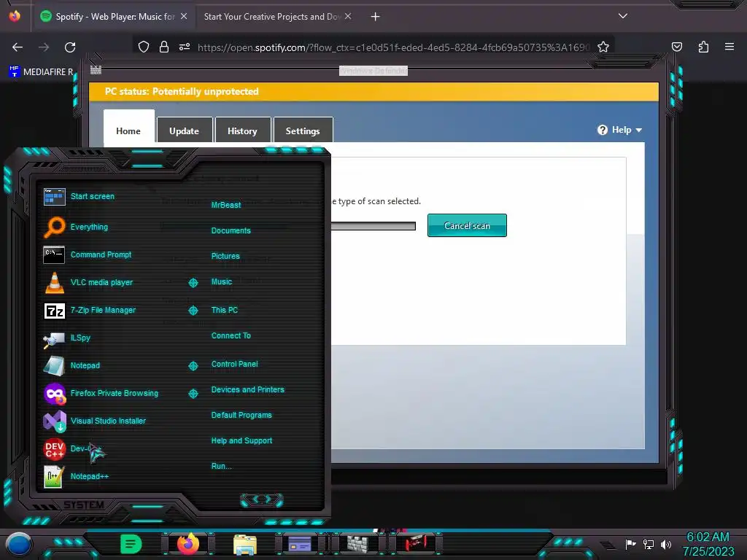Open 7-Zip File Manager
The image size is (747, 560).
pos(90,310)
